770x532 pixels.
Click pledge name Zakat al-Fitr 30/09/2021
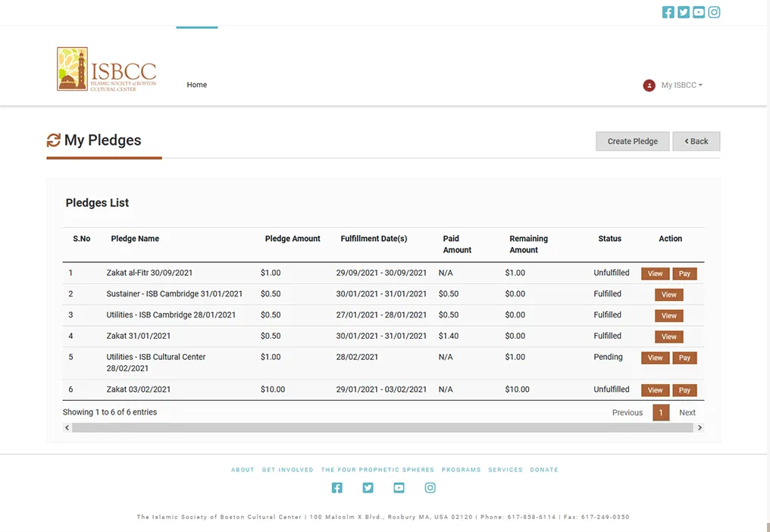[149, 273]
